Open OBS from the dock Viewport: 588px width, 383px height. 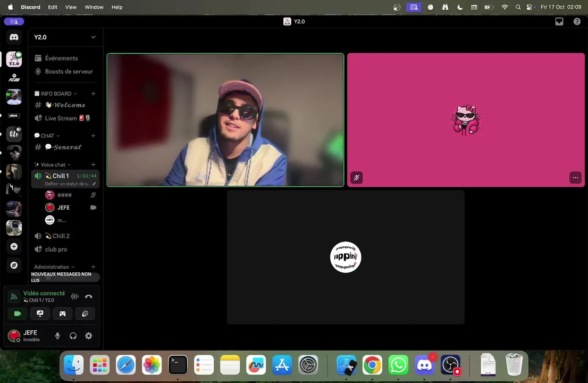(x=450, y=364)
